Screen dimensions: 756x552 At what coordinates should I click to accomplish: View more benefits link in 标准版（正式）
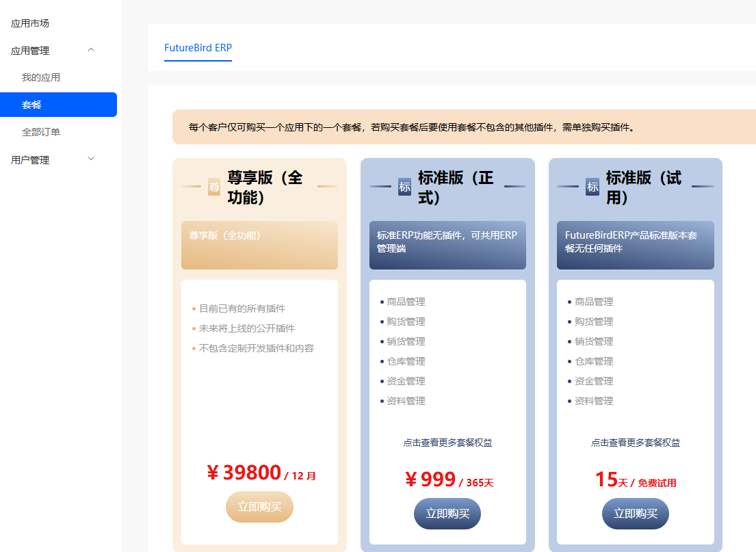(x=447, y=443)
